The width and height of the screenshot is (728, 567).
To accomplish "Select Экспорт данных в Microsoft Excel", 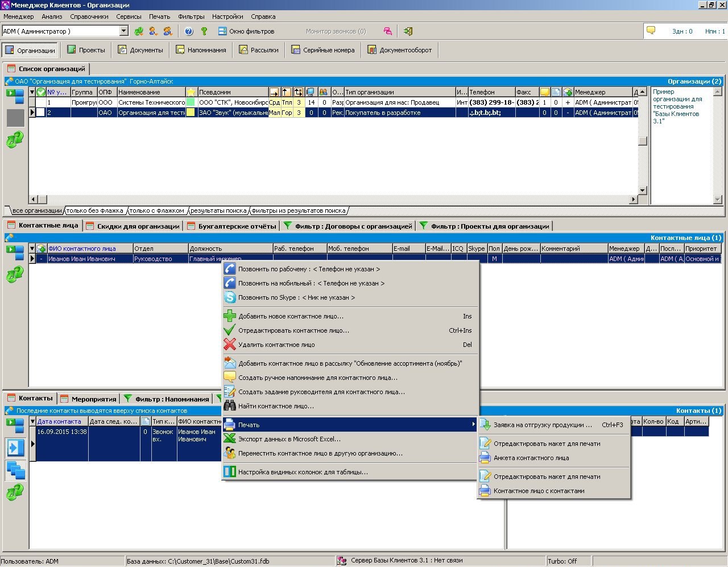I will (x=289, y=439).
